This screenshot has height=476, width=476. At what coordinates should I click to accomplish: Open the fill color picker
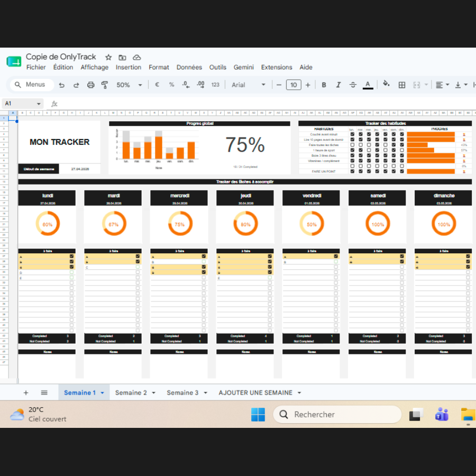tap(386, 84)
